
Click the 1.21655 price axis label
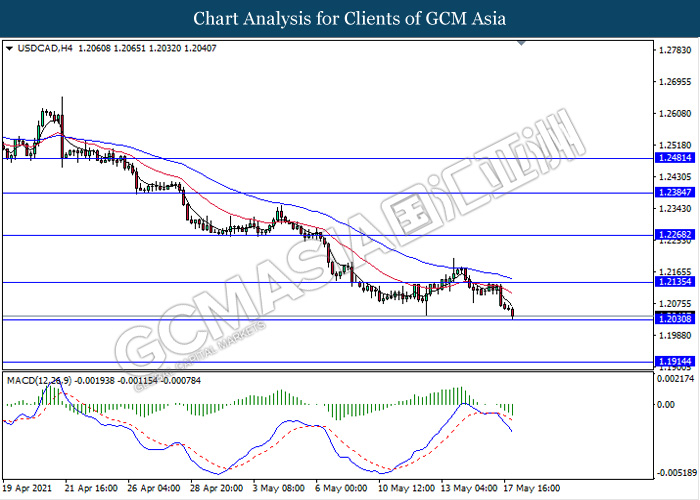tap(675, 272)
